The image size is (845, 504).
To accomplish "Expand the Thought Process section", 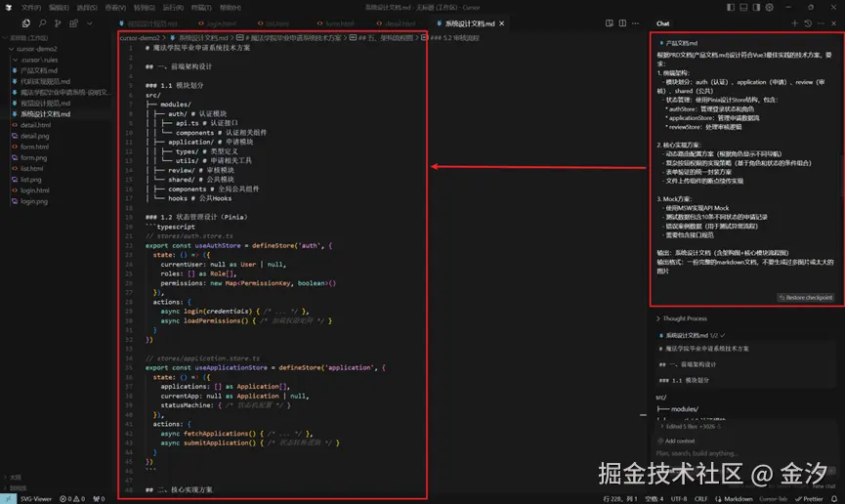I will 682,318.
